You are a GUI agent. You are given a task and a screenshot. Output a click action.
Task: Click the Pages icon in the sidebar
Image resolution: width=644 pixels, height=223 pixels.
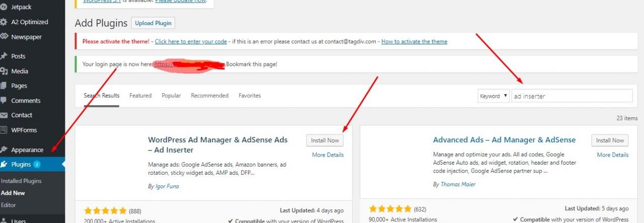click(4, 86)
